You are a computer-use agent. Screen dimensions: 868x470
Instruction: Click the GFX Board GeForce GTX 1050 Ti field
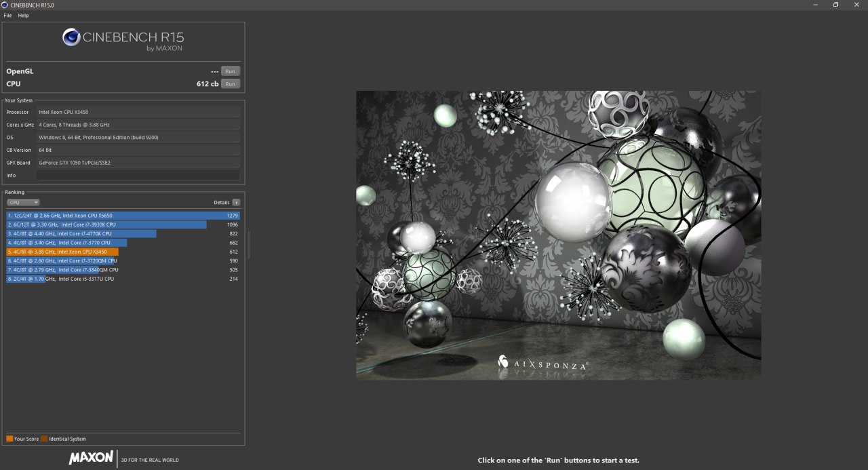pyautogui.click(x=138, y=163)
